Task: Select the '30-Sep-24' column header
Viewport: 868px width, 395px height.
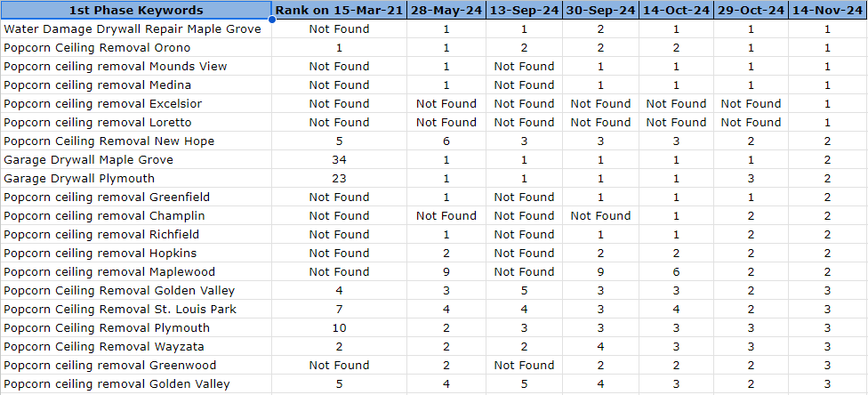Action: click(600, 10)
